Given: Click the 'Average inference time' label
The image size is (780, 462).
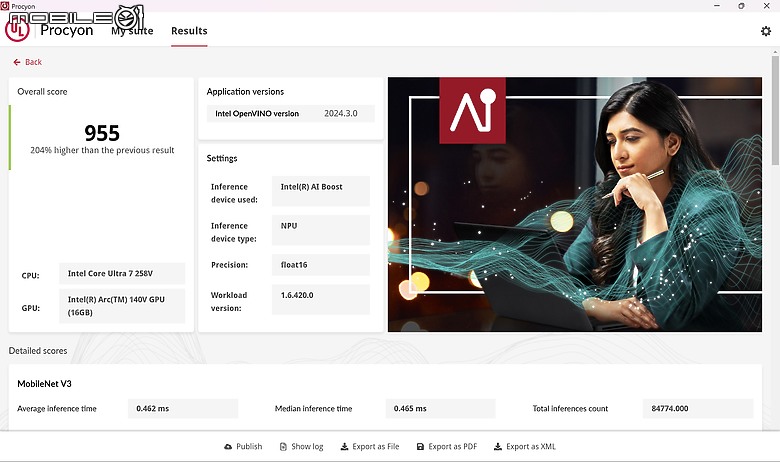Looking at the screenshot, I should 57,409.
